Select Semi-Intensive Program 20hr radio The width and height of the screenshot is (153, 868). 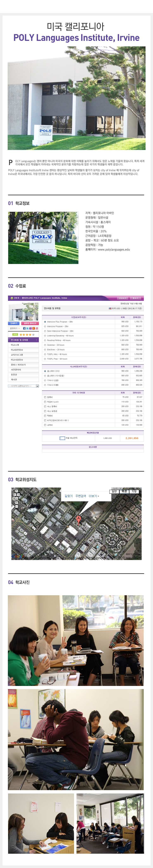coord(45,331)
